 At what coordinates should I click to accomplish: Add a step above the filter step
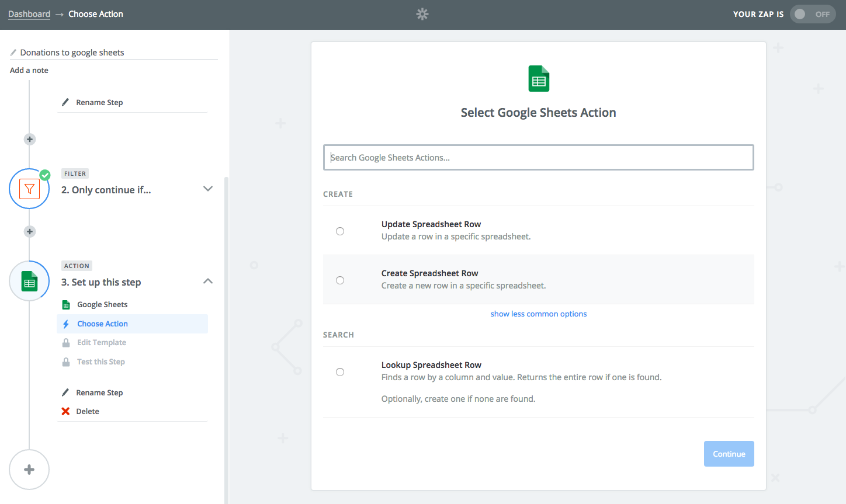[30, 139]
